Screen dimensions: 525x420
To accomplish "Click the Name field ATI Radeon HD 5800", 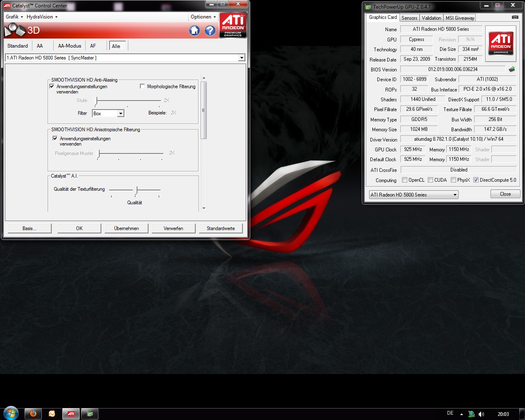I will click(441, 29).
